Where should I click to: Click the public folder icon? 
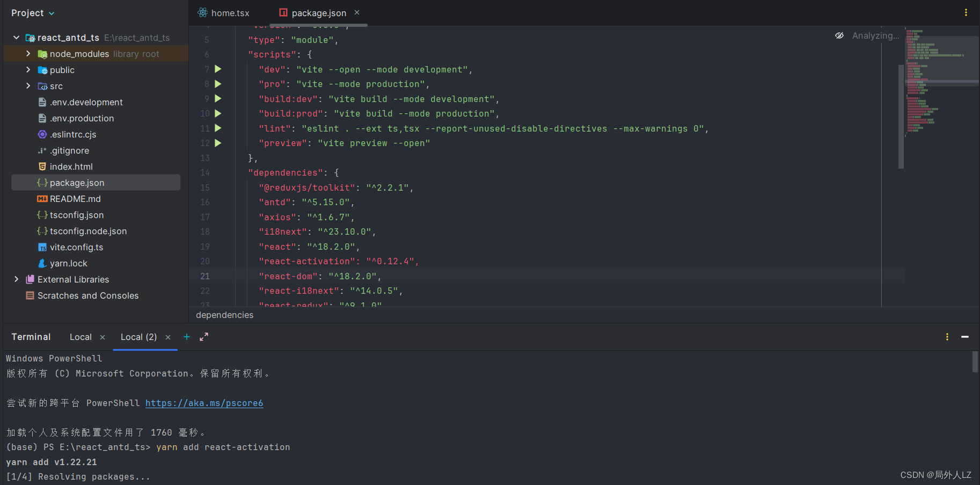42,70
